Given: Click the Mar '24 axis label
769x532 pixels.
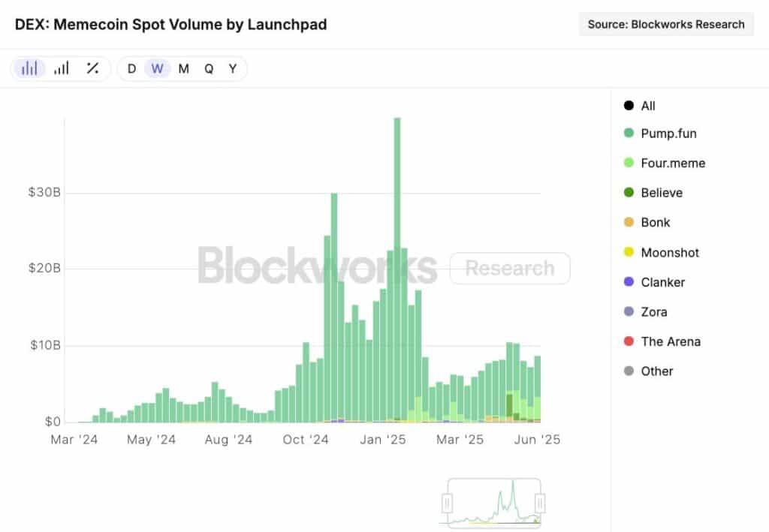Looking at the screenshot, I should tap(74, 440).
